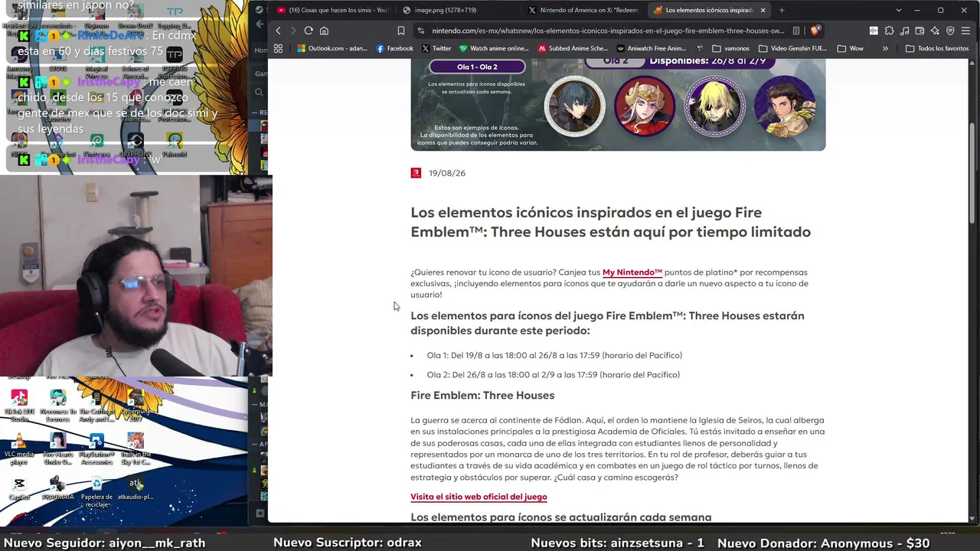Open the Facebook bookmark
The width and height of the screenshot is (980, 551).
(x=394, y=48)
